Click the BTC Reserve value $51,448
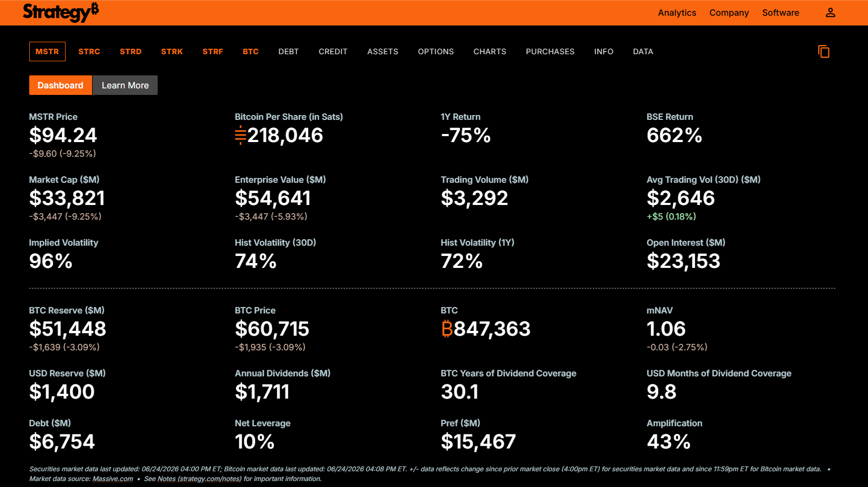This screenshot has width=868, height=487. coord(68,329)
